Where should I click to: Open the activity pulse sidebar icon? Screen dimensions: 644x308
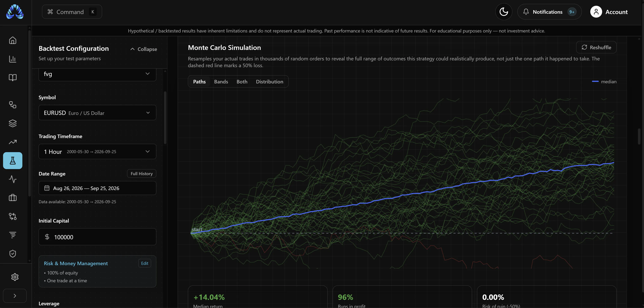(13, 179)
